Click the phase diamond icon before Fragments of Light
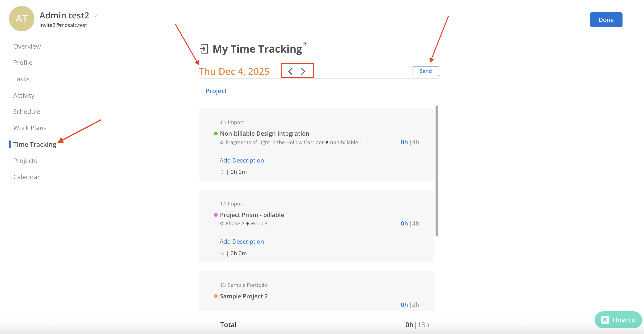Screen dimensions: 644x334 pyautogui.click(x=222, y=142)
